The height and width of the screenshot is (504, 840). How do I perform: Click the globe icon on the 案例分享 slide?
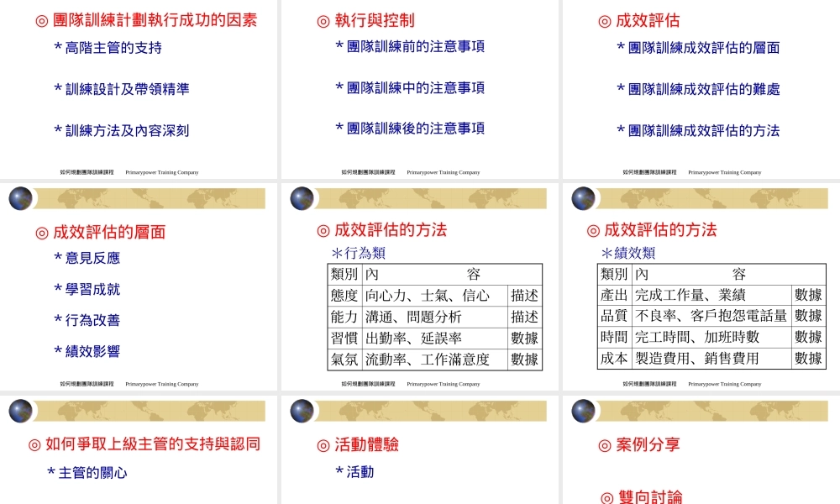tap(584, 411)
